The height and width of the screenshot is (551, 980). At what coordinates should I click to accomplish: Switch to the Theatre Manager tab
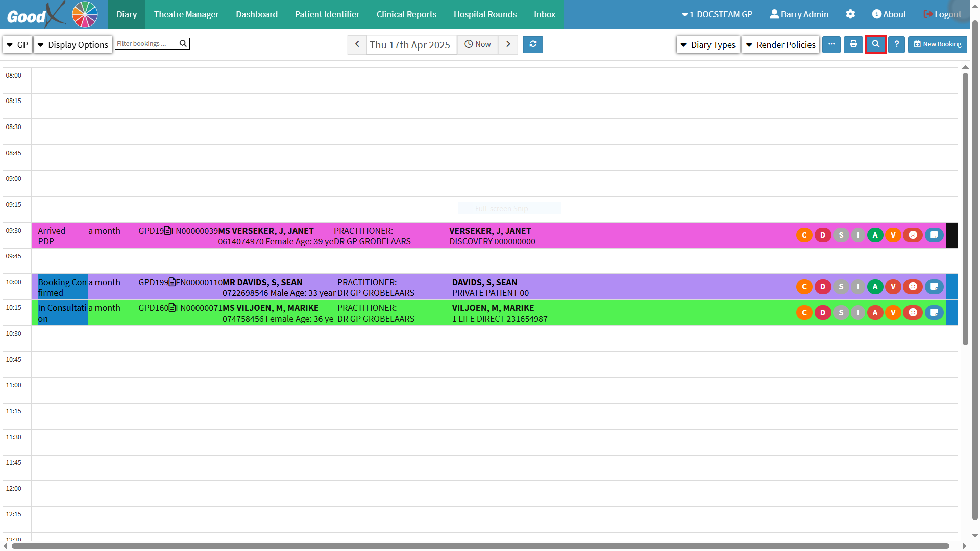186,14
